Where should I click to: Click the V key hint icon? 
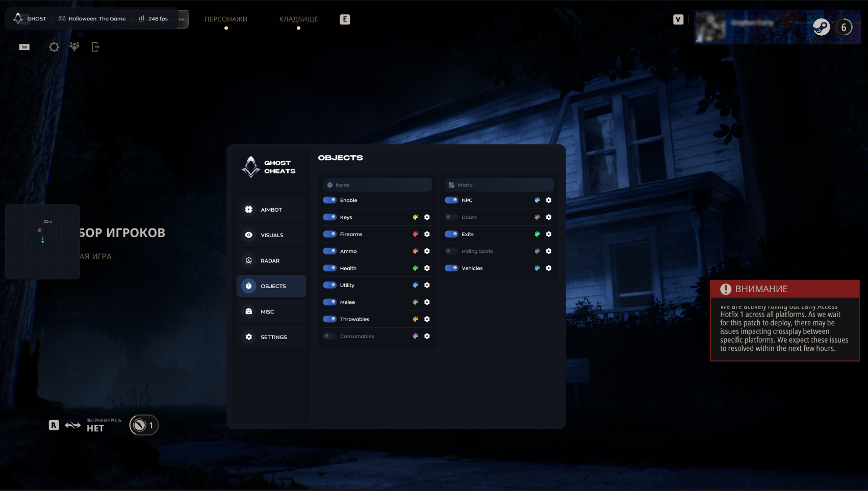pos(678,19)
